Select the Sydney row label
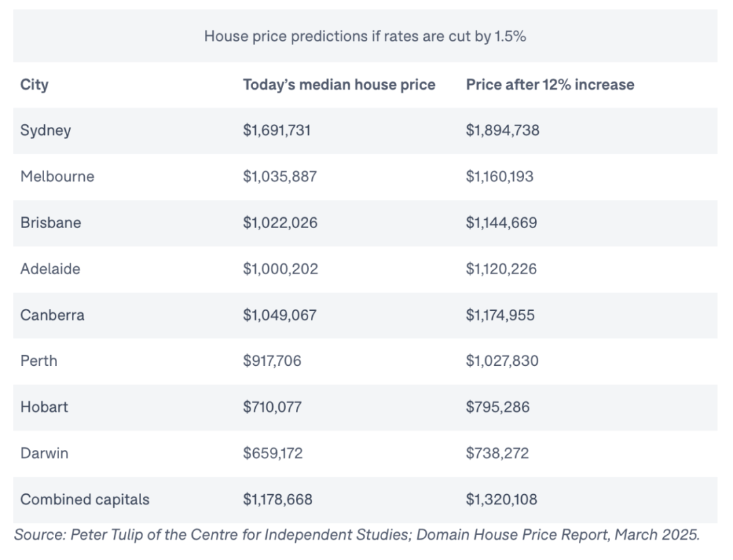Image resolution: width=733 pixels, height=560 pixels. coord(45,130)
